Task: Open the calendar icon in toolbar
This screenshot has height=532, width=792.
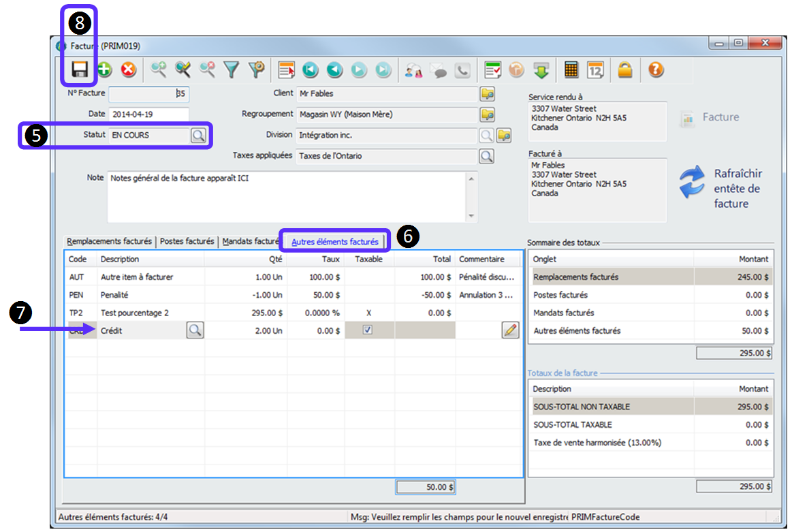Action: (x=595, y=69)
